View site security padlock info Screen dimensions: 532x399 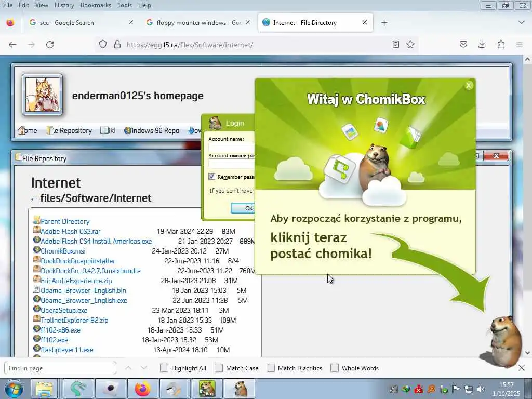pos(117,45)
